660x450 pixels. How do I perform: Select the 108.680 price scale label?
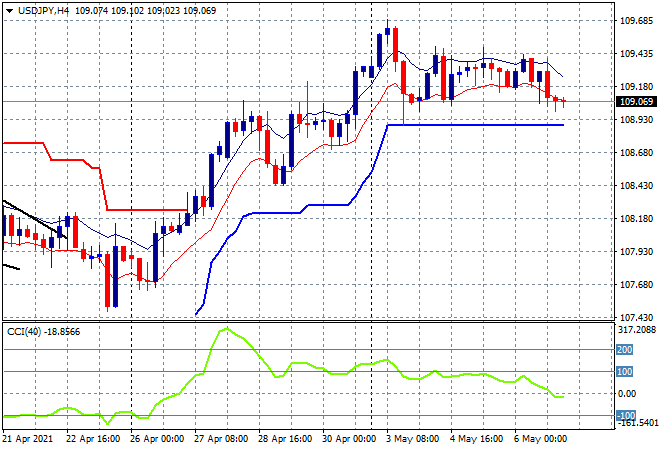click(636, 153)
